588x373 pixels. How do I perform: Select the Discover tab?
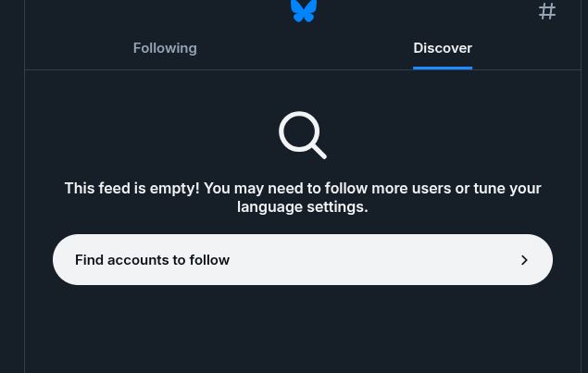[443, 48]
